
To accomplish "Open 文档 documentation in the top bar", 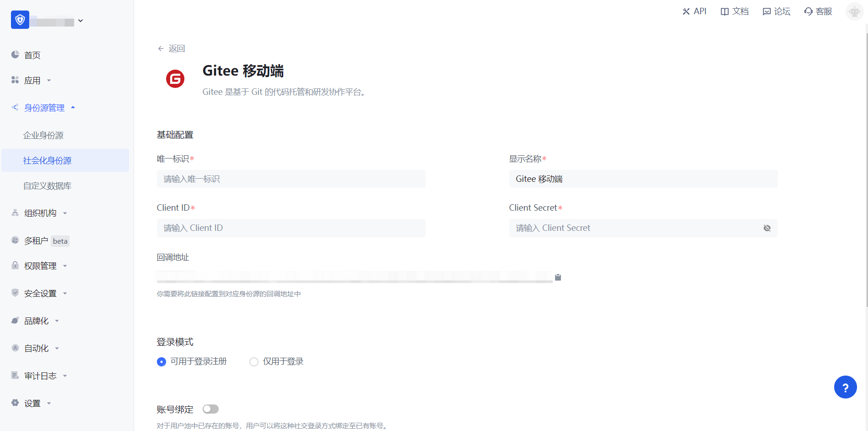I will coord(734,11).
